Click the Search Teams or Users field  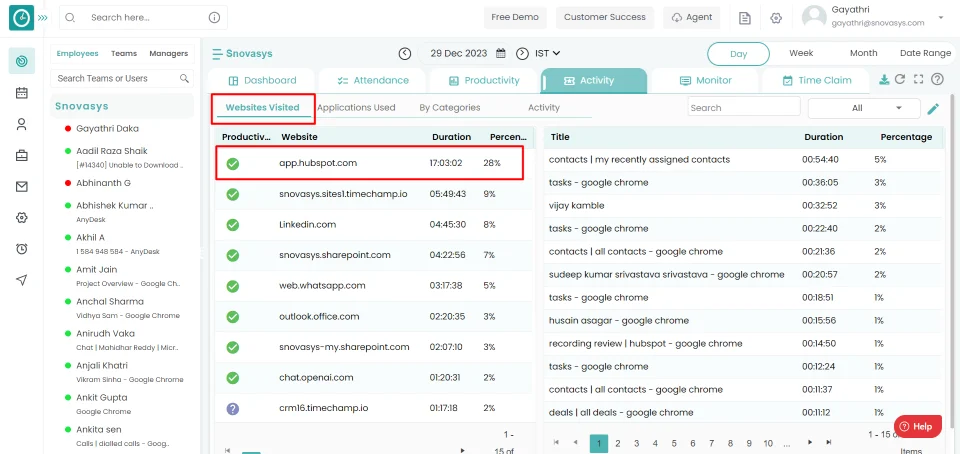[x=122, y=78]
